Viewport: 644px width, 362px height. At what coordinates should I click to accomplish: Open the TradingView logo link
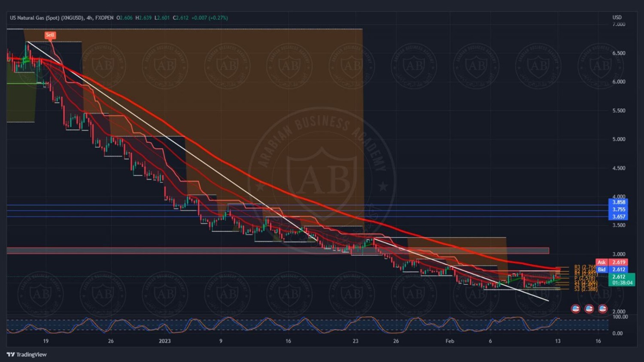coord(27,354)
